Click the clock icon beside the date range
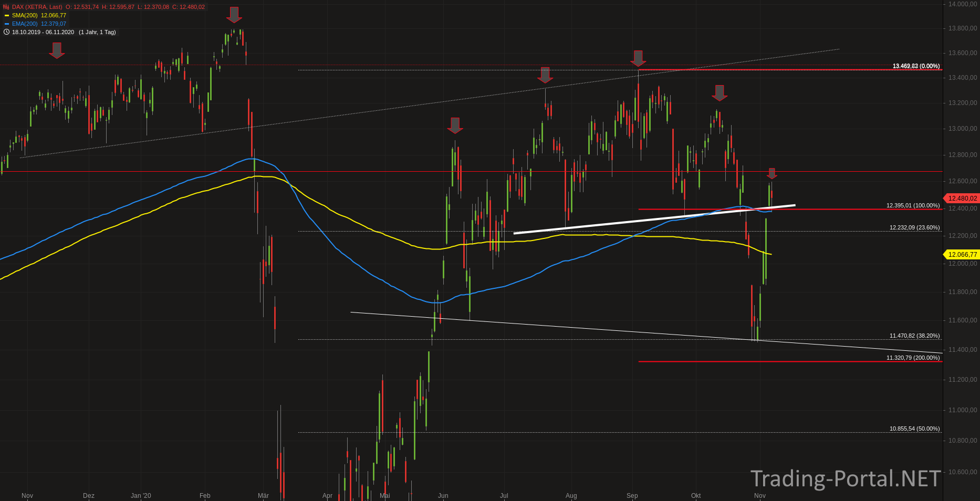This screenshot has width=980, height=501. pos(6,32)
